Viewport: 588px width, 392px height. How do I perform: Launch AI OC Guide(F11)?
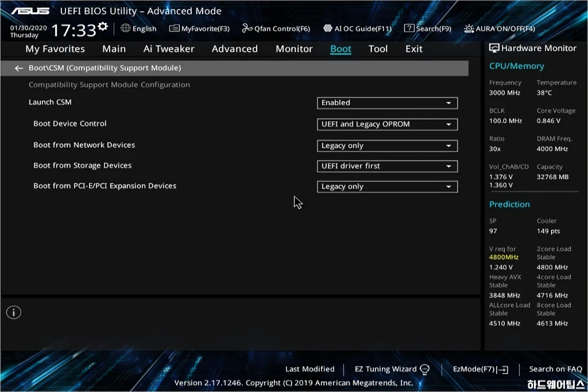[x=357, y=29]
